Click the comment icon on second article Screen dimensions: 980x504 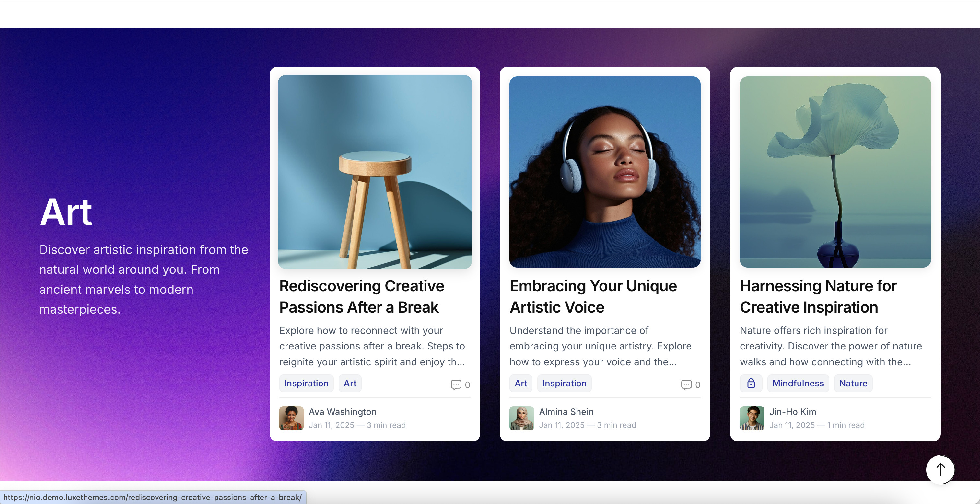[x=684, y=384]
